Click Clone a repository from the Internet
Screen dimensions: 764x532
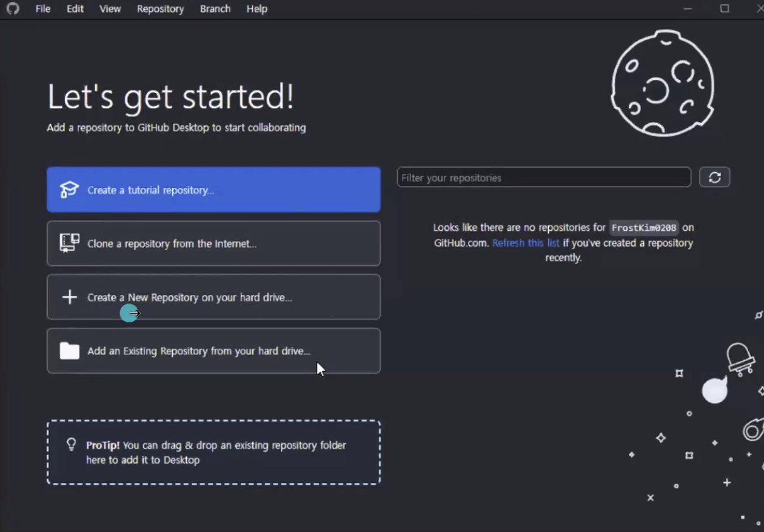(213, 243)
